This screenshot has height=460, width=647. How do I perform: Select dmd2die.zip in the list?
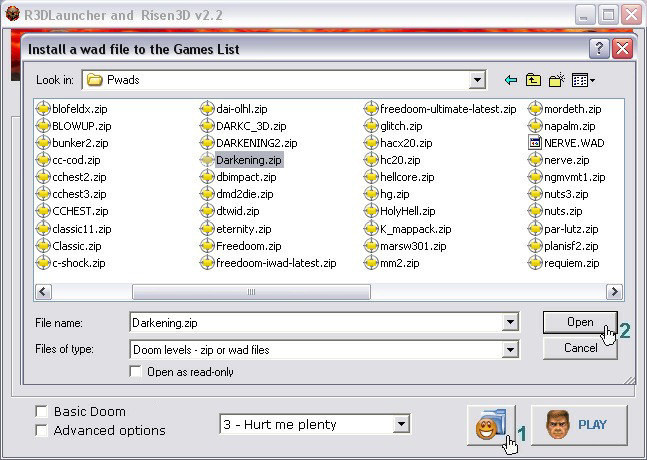click(x=245, y=194)
